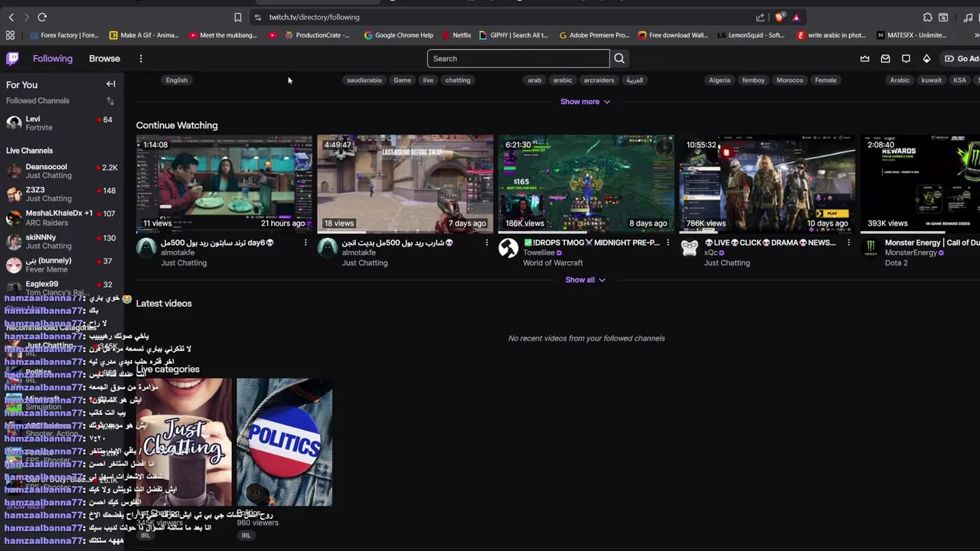This screenshot has width=980, height=551.
Task: Open the notifications inbox icon
Action: (886, 58)
